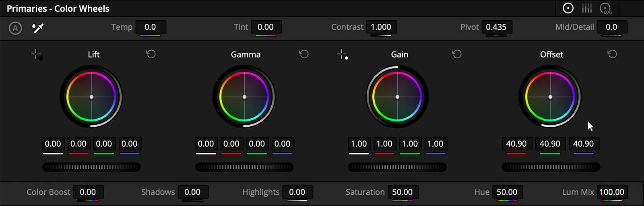Image resolution: width=644 pixels, height=206 pixels.
Task: Click the Lift master wheel slider
Action: [91, 167]
